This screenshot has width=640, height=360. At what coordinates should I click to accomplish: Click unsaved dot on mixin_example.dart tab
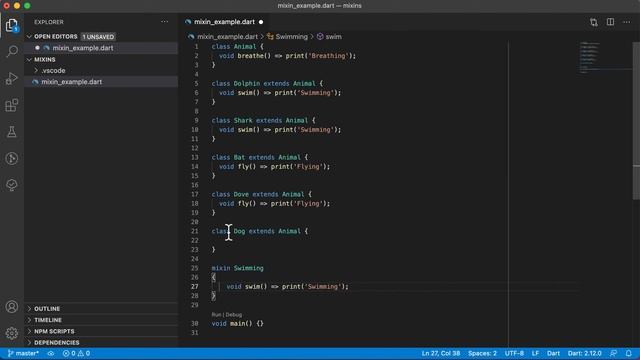pos(261,22)
